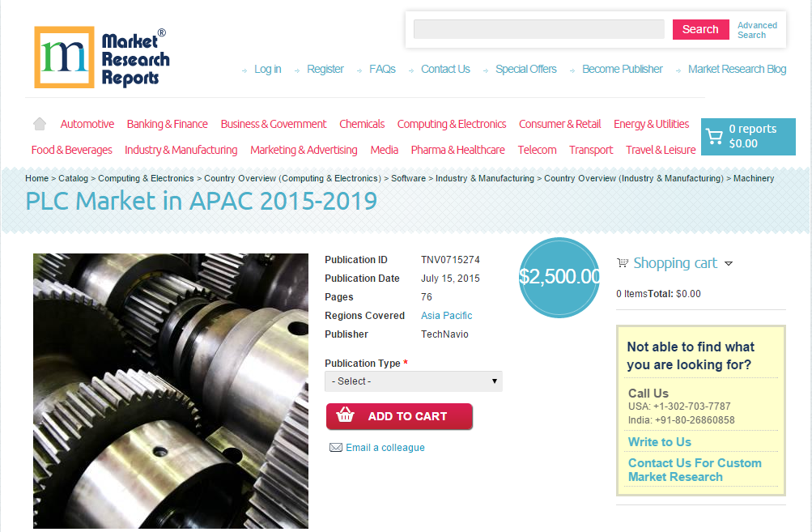Click the Market Research Reports logo
The image size is (812, 532).
[100, 57]
